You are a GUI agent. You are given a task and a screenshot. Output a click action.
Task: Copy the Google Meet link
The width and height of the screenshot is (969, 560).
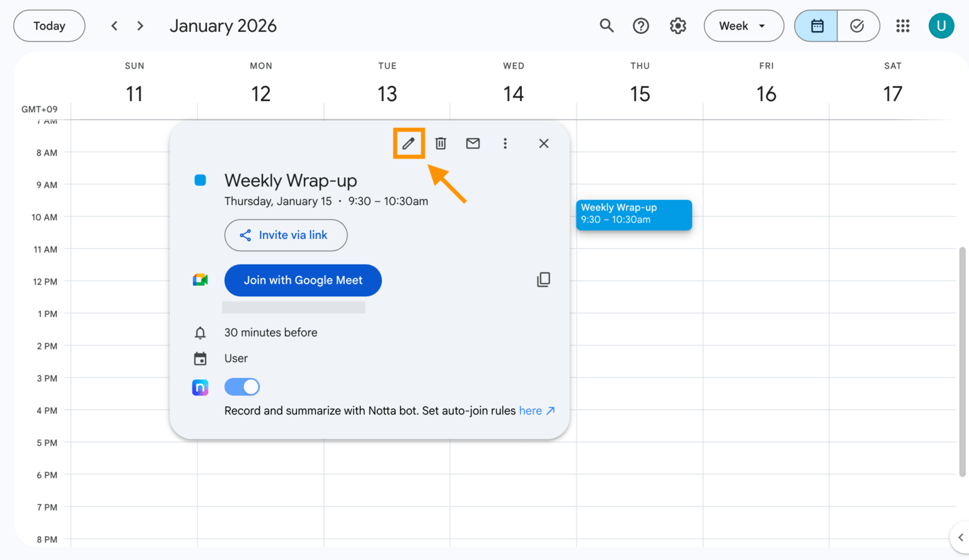tap(543, 280)
